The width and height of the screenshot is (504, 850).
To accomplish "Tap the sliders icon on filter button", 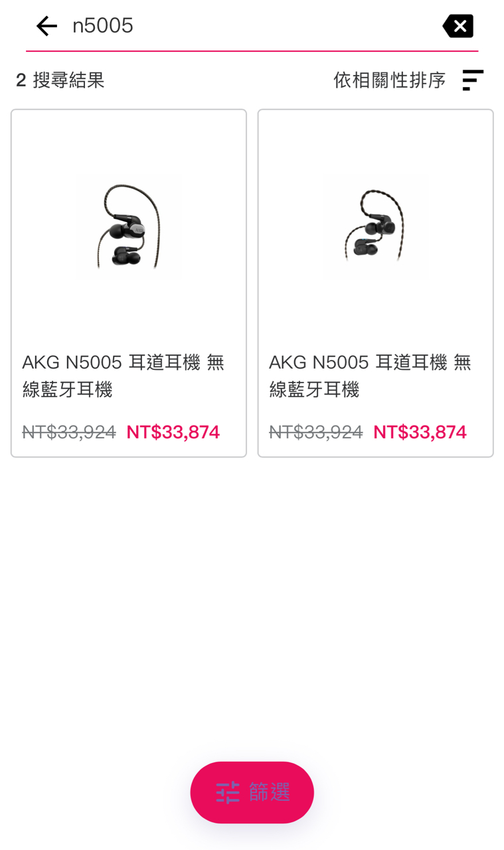I will (x=228, y=792).
